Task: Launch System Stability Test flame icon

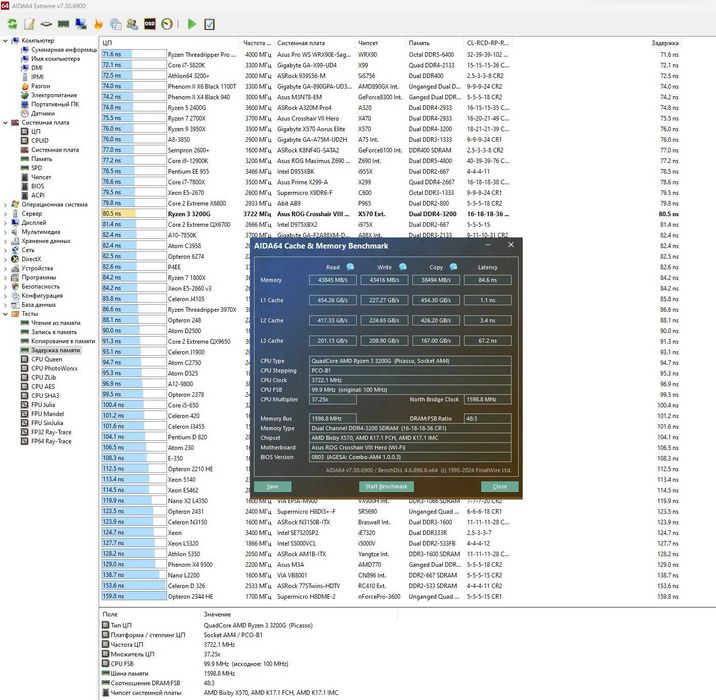Action: click(98, 24)
